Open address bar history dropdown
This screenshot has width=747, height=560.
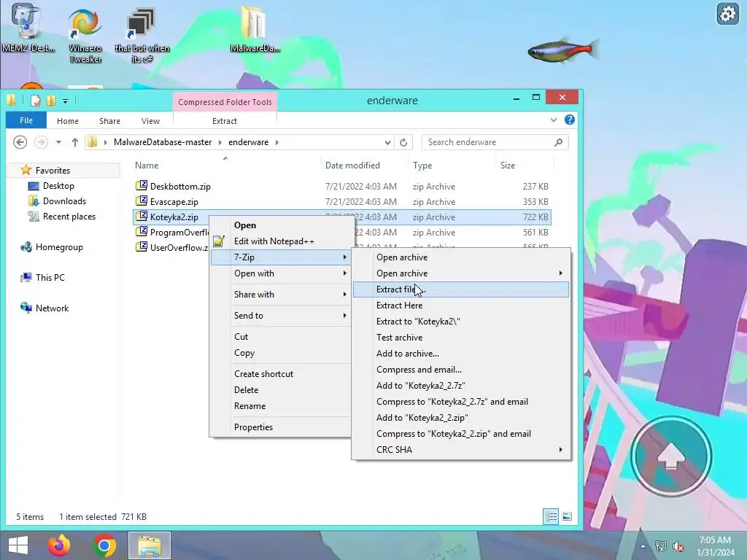click(x=387, y=142)
